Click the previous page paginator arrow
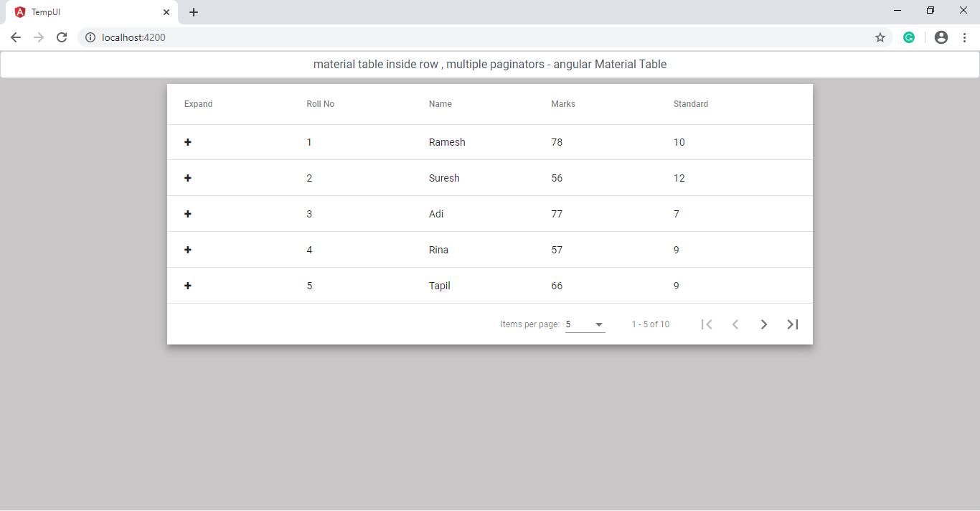This screenshot has height=511, width=980. tap(735, 324)
